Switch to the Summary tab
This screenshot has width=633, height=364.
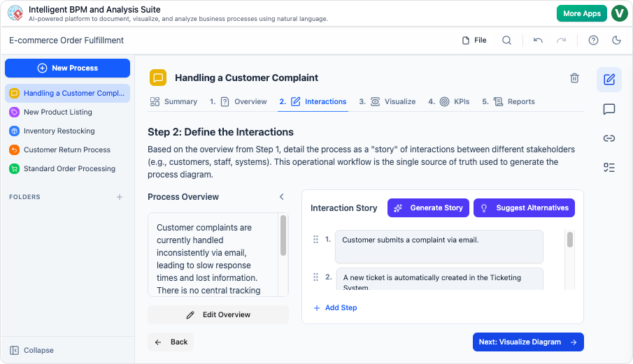(173, 101)
